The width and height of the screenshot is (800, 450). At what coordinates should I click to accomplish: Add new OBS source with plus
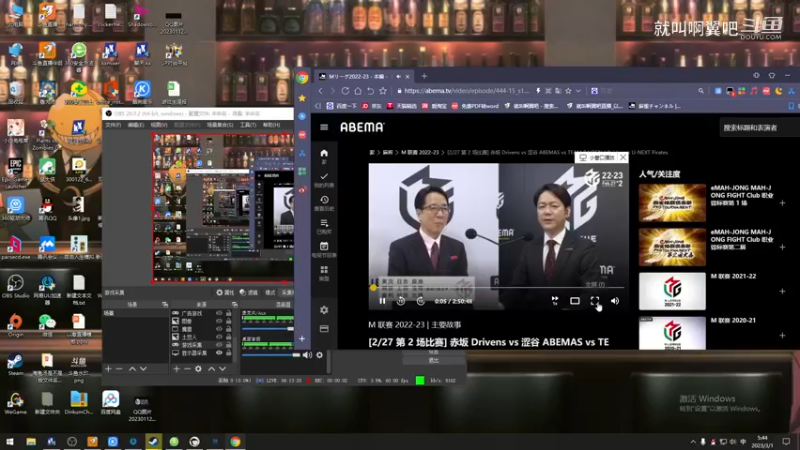coord(177,368)
